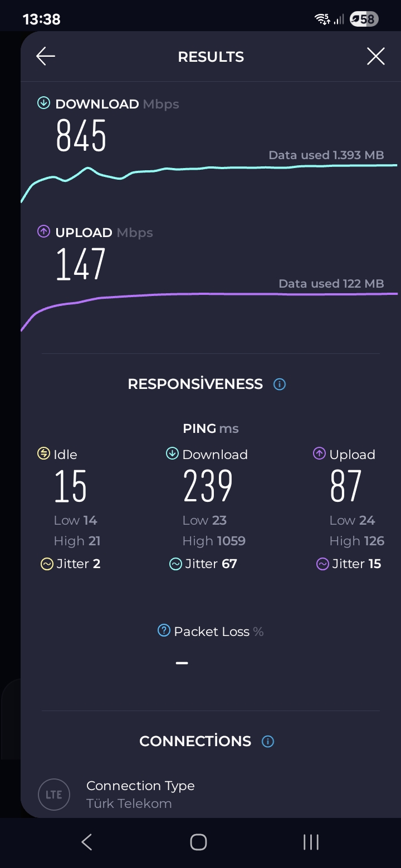Open the Connections info icon
This screenshot has height=868, width=401.
(268, 741)
